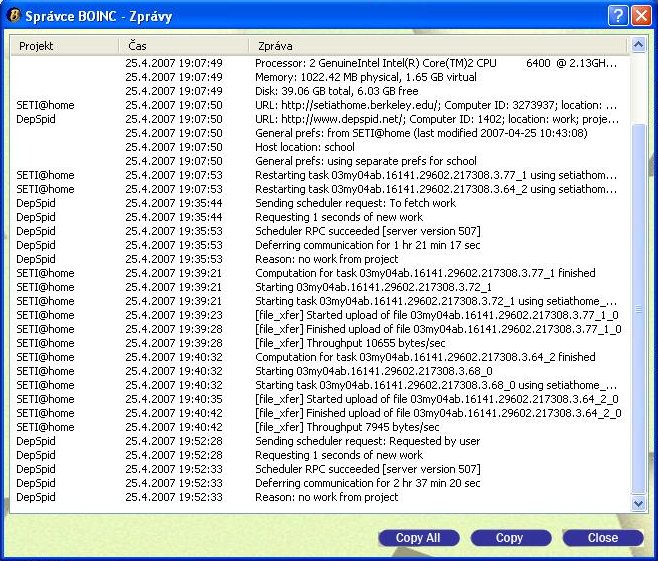The image size is (658, 561).
Task: Select Computation for task ...3.77_1 finished row
Action: tap(319, 273)
